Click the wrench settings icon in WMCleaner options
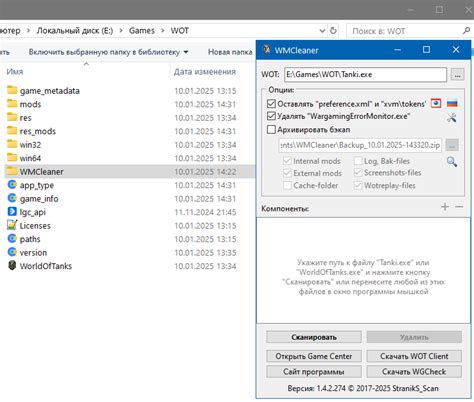 (x=452, y=117)
